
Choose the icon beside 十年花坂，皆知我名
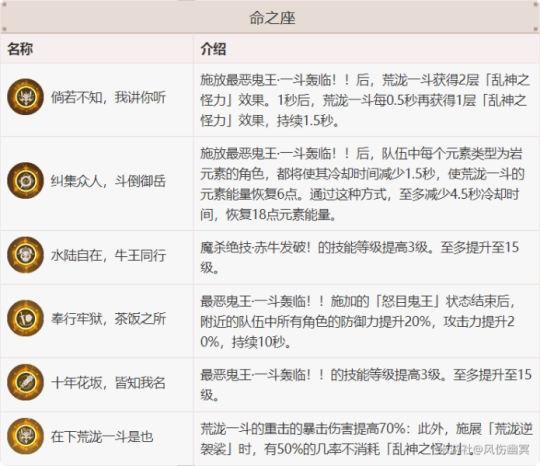click(x=25, y=382)
